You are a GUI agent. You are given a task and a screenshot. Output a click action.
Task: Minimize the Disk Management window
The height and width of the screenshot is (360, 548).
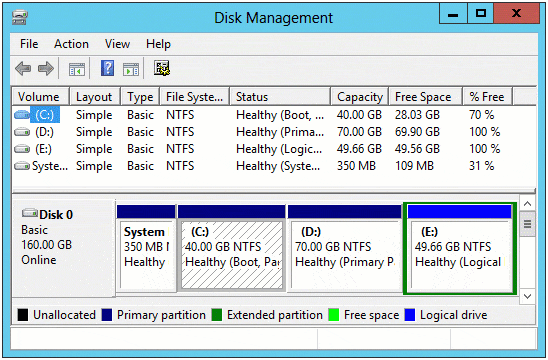coord(453,14)
